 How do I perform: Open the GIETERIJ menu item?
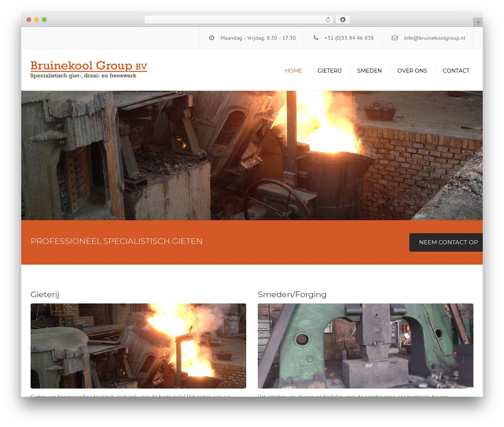coord(330,71)
